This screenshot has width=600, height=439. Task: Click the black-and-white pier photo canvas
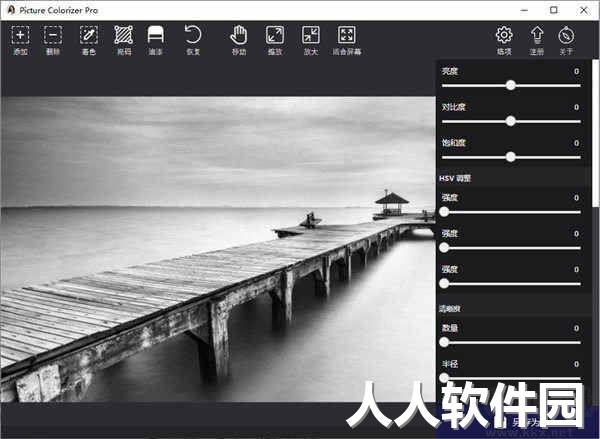[x=218, y=249]
